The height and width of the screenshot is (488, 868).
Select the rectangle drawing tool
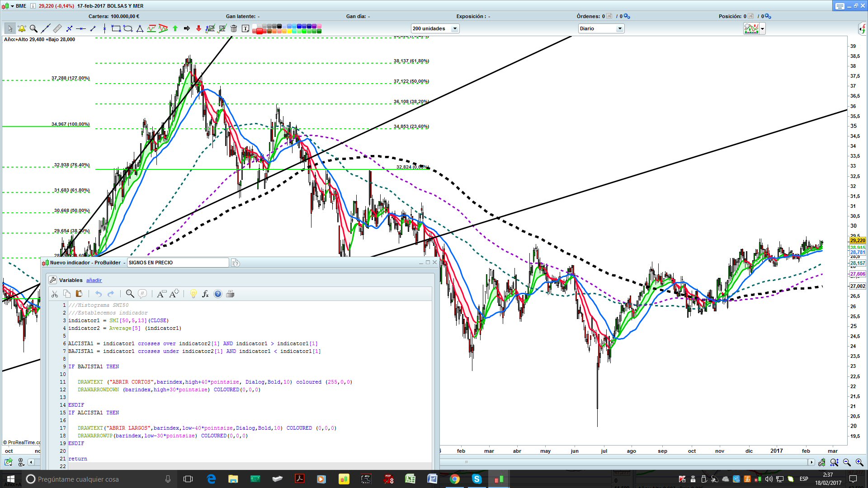116,28
